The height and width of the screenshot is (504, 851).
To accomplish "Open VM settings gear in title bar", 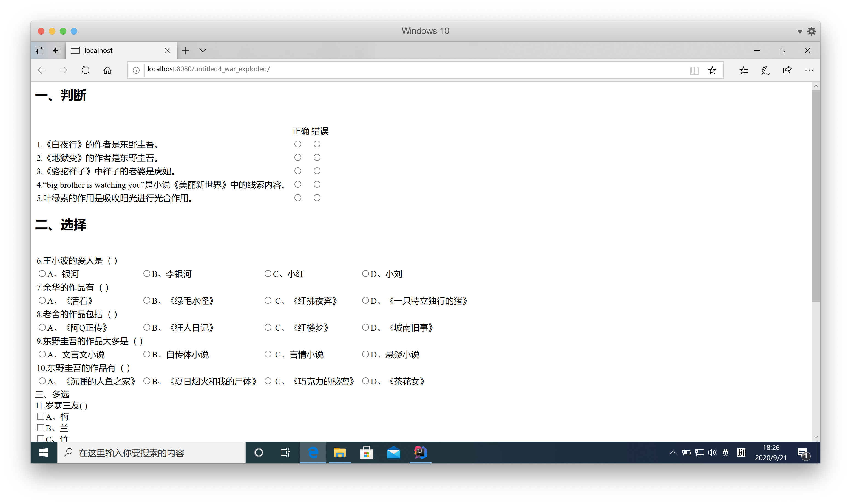I will [x=812, y=31].
